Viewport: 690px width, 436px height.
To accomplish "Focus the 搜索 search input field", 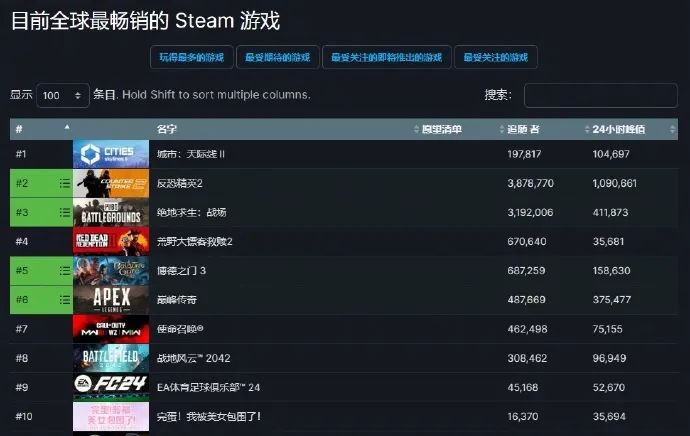I will coord(601,95).
